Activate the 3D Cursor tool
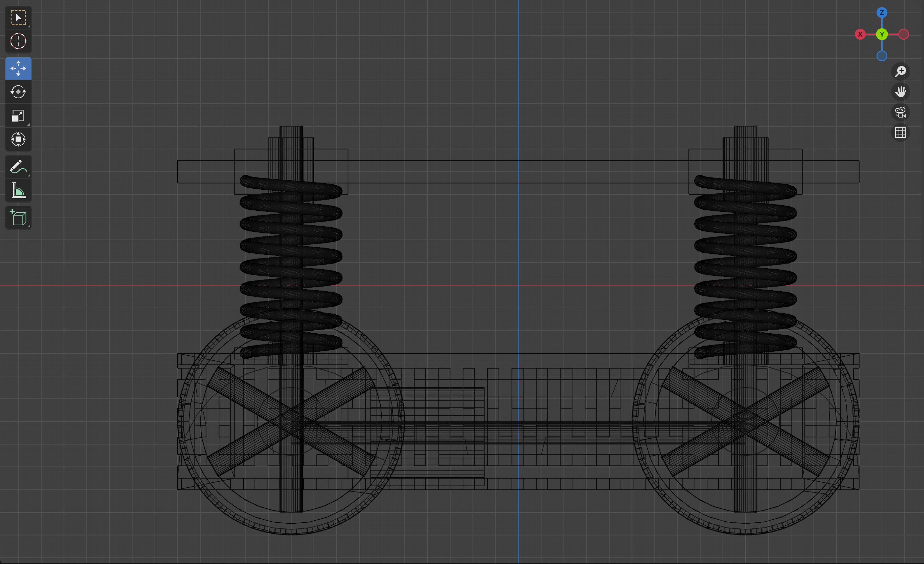Viewport: 924px width, 564px height. (x=18, y=41)
